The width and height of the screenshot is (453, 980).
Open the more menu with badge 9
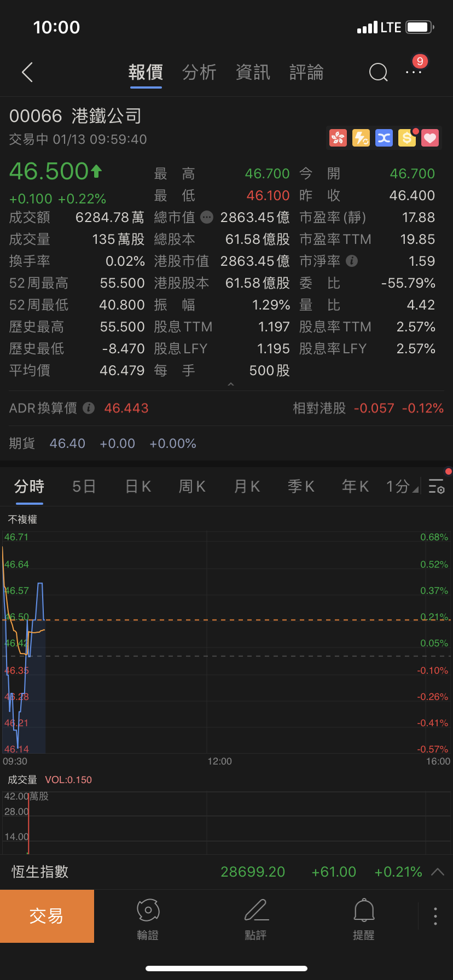pyautogui.click(x=414, y=72)
